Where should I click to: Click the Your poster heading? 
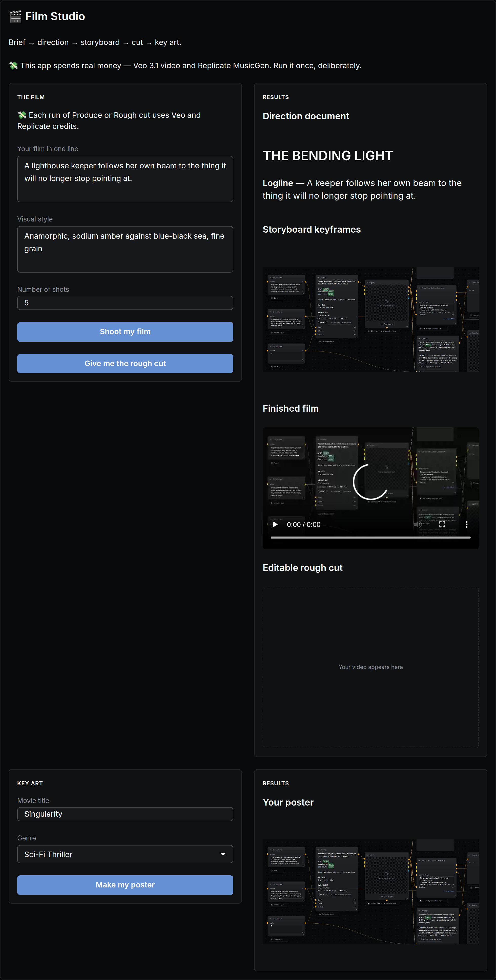click(x=288, y=802)
